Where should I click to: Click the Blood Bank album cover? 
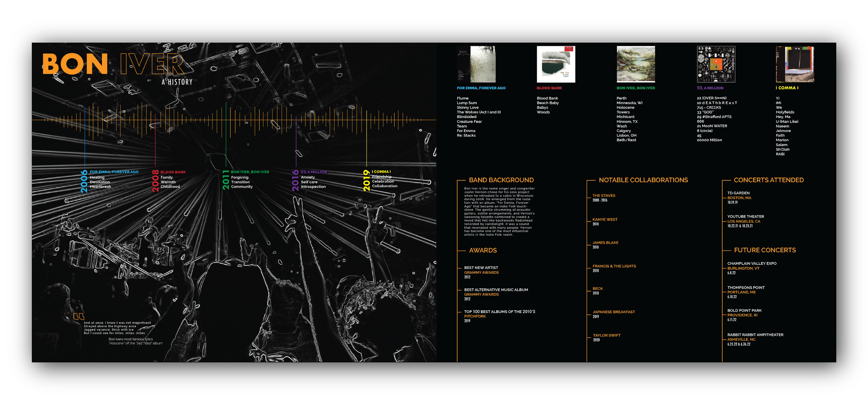pyautogui.click(x=556, y=64)
